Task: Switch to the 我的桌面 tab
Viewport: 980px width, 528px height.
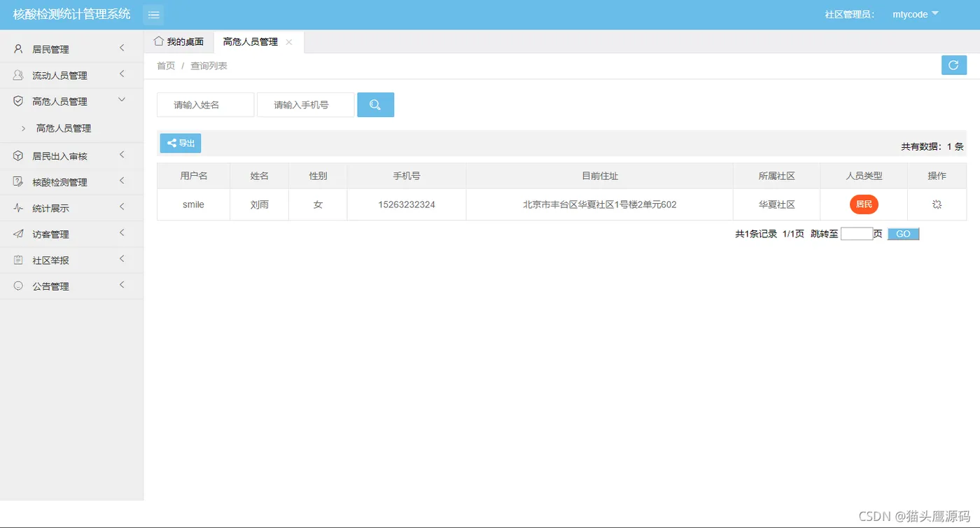Action: point(178,42)
